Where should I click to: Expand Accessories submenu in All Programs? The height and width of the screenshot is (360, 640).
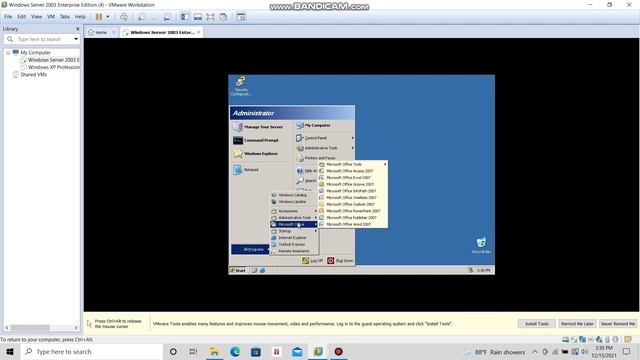tap(294, 211)
